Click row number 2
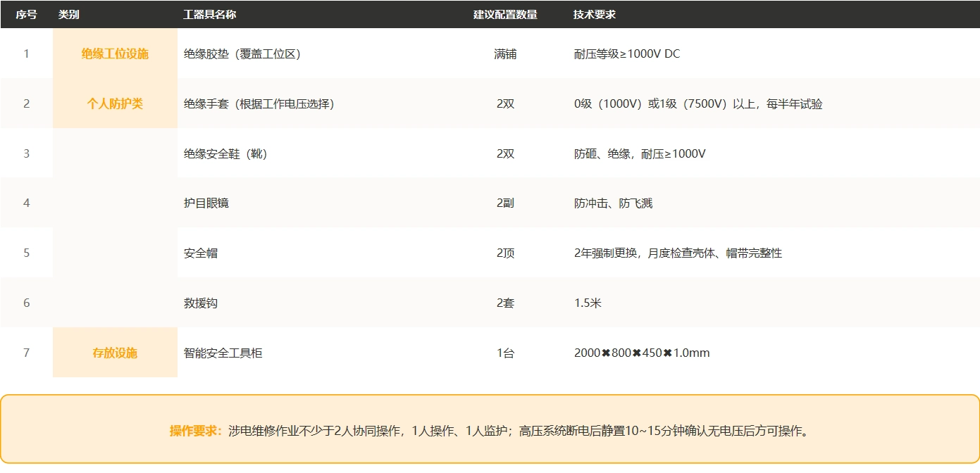980x473 pixels. [x=27, y=103]
